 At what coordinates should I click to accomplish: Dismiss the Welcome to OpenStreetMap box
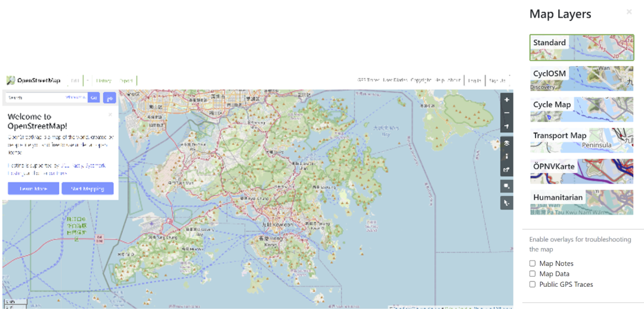[x=110, y=114]
